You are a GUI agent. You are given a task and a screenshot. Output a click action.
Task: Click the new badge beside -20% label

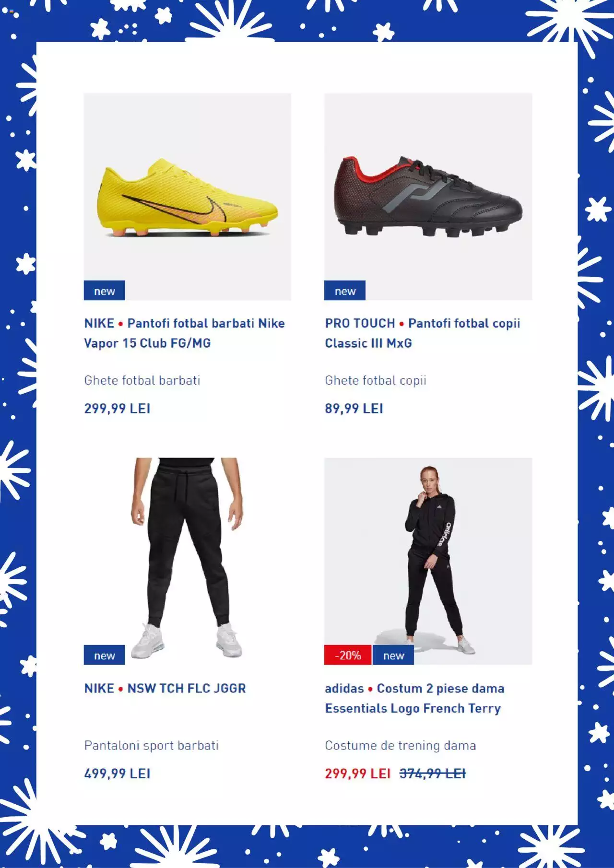[393, 655]
